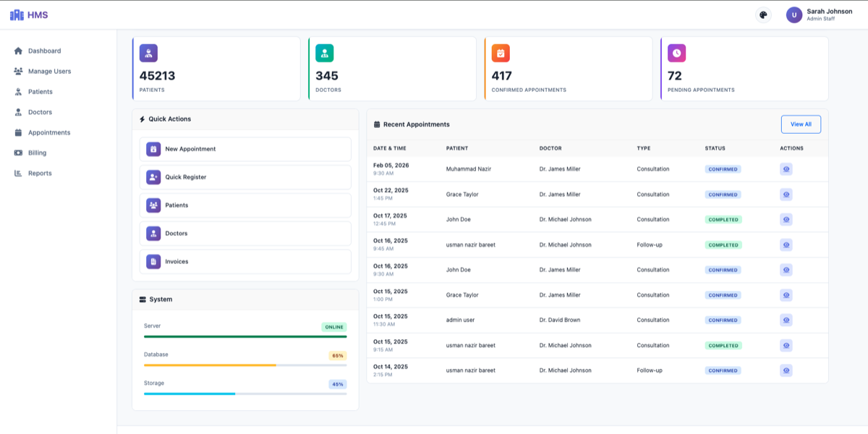Select Dashboard in the sidebar menu
This screenshot has height=434, width=868.
coord(44,51)
